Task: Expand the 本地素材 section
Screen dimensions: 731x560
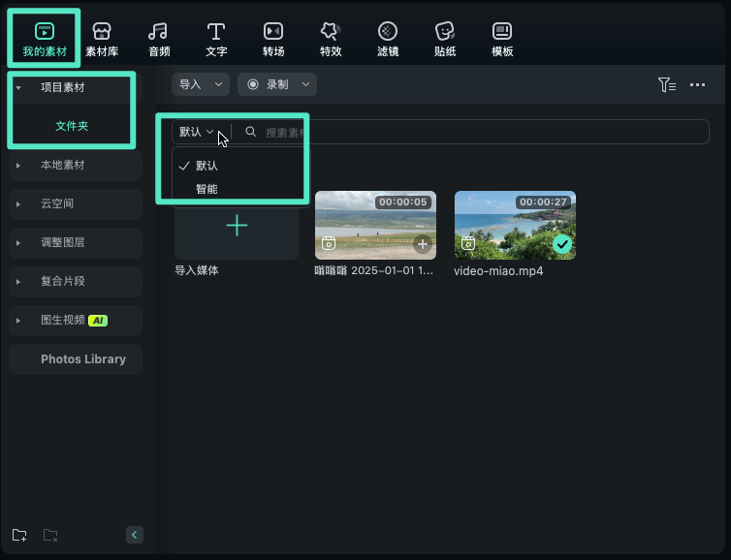Action: pos(18,166)
